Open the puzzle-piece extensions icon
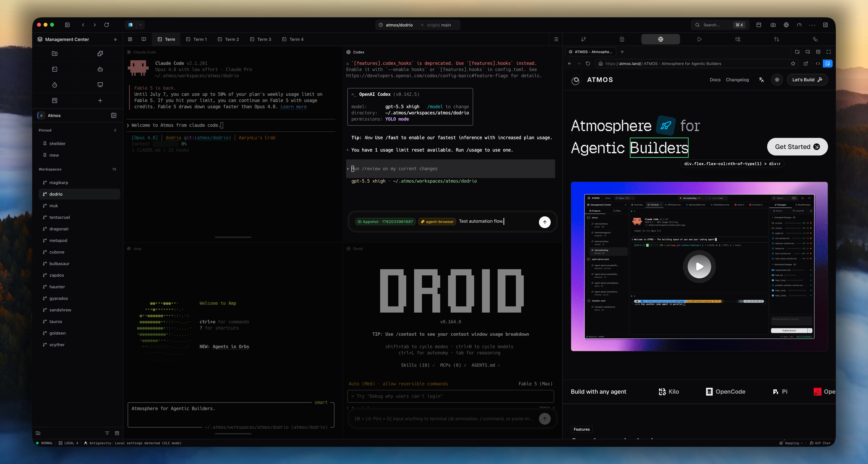868x464 pixels. pyautogui.click(x=100, y=54)
